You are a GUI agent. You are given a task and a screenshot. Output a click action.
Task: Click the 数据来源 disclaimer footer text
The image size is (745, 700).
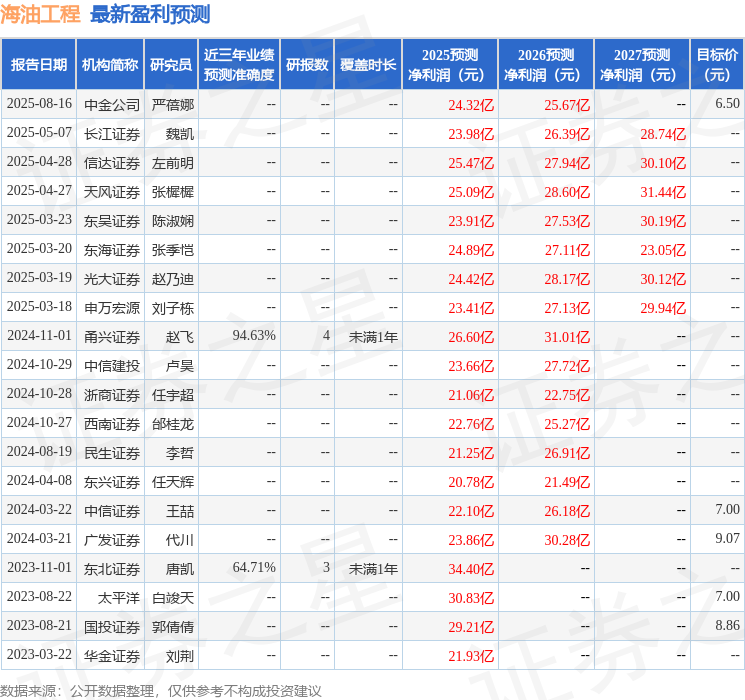click(161, 690)
